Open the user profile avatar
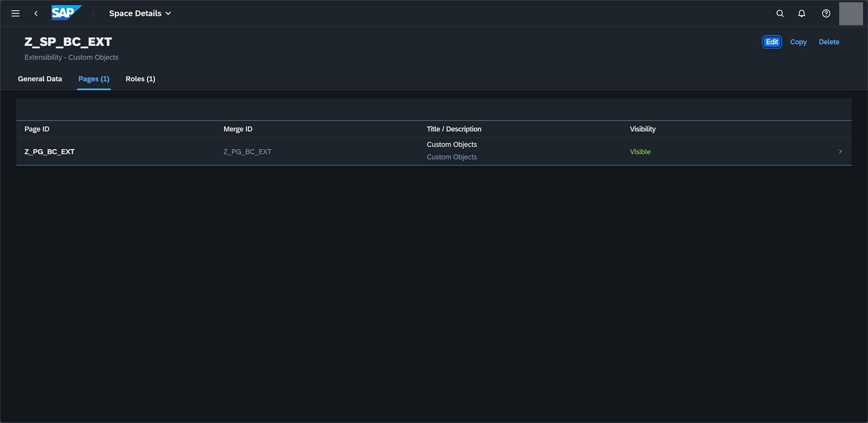The width and height of the screenshot is (868, 423). [851, 14]
